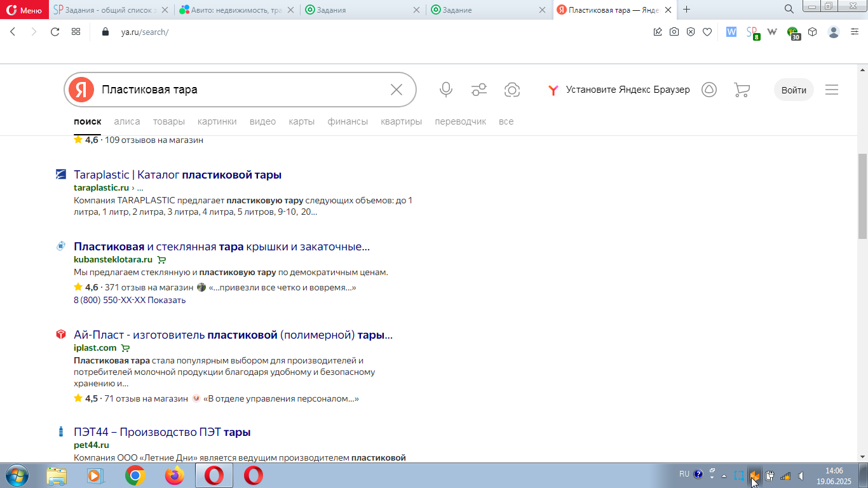
Task: Clear the search query with X
Action: [397, 90]
